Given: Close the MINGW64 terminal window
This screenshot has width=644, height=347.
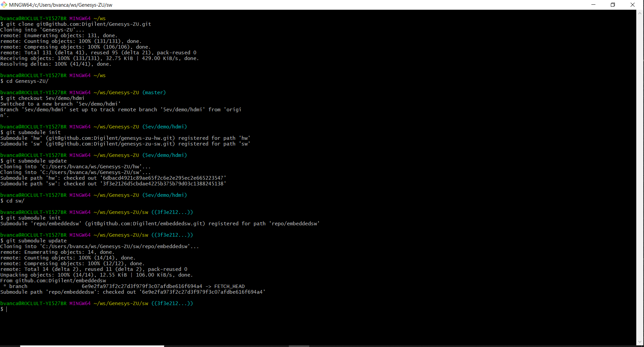Looking at the screenshot, I should click(x=633, y=5).
